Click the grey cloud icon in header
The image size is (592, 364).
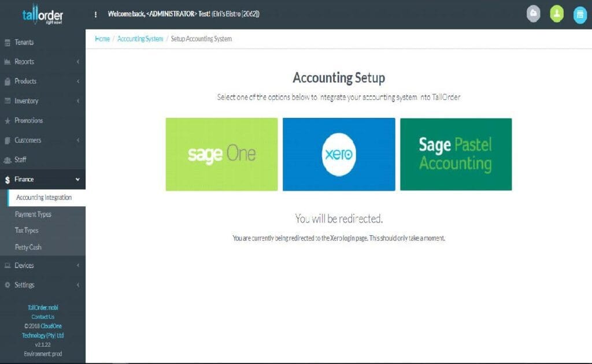click(533, 14)
